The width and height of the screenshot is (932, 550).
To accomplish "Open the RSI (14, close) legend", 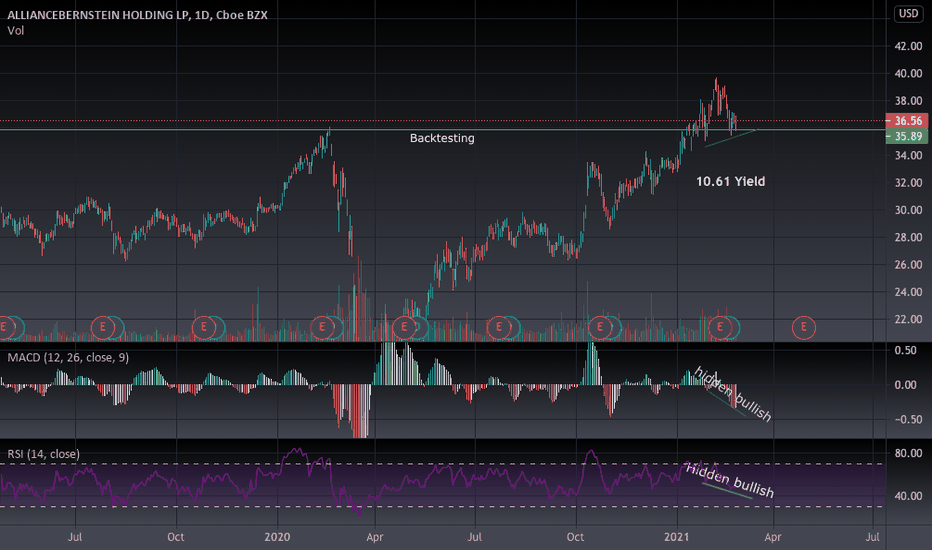I will pyautogui.click(x=43, y=454).
